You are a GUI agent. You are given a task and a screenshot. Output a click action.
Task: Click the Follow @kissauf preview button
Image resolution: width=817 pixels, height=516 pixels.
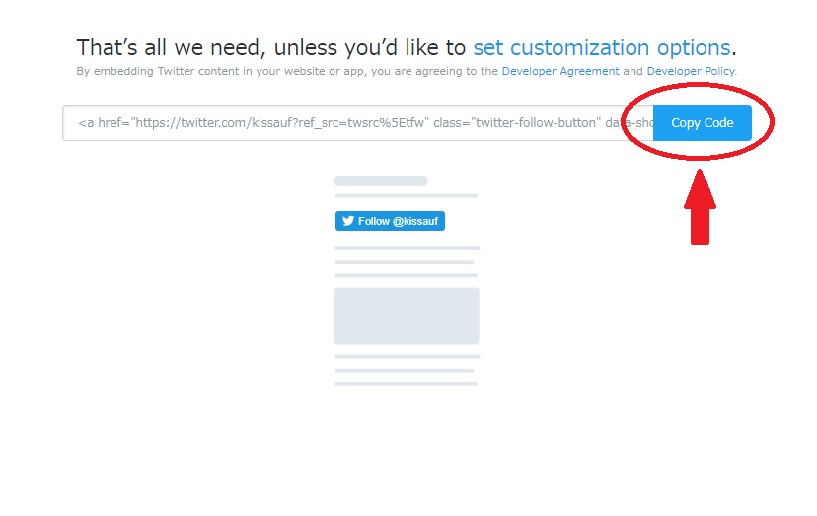point(390,221)
